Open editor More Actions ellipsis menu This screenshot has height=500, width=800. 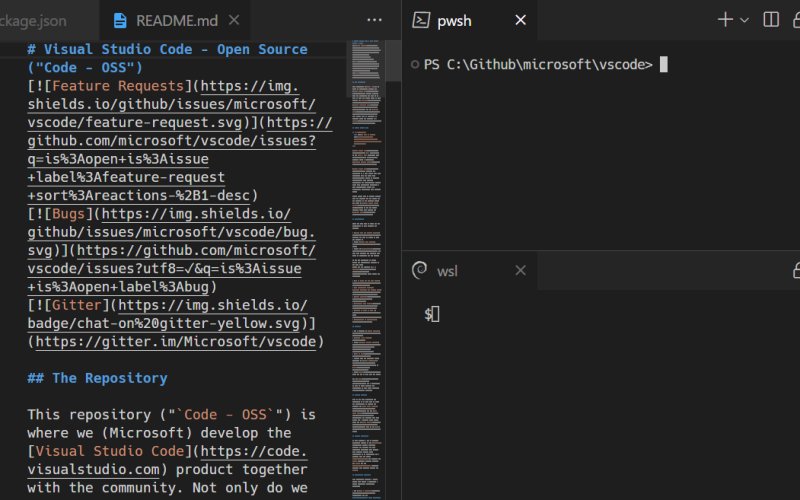374,20
